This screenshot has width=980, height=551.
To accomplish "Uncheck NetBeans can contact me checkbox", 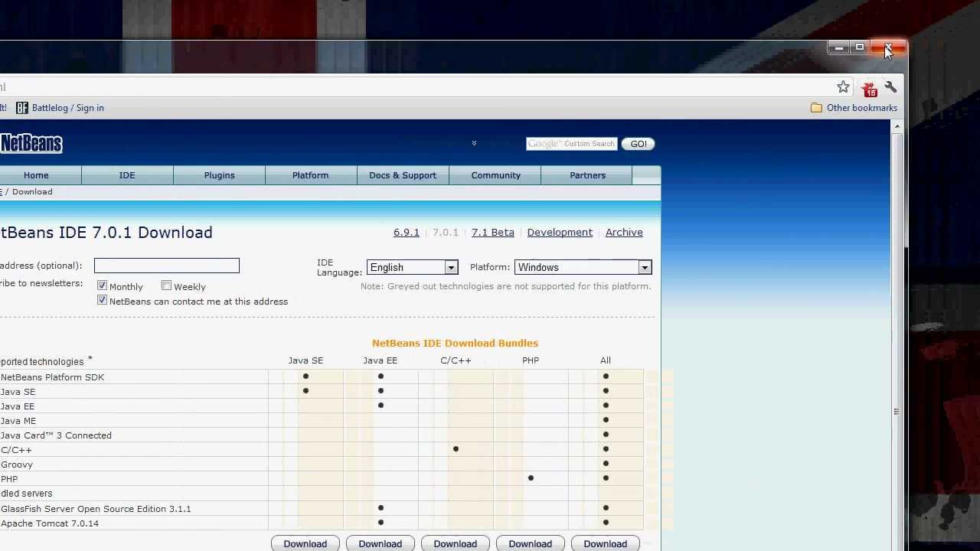I will point(102,301).
